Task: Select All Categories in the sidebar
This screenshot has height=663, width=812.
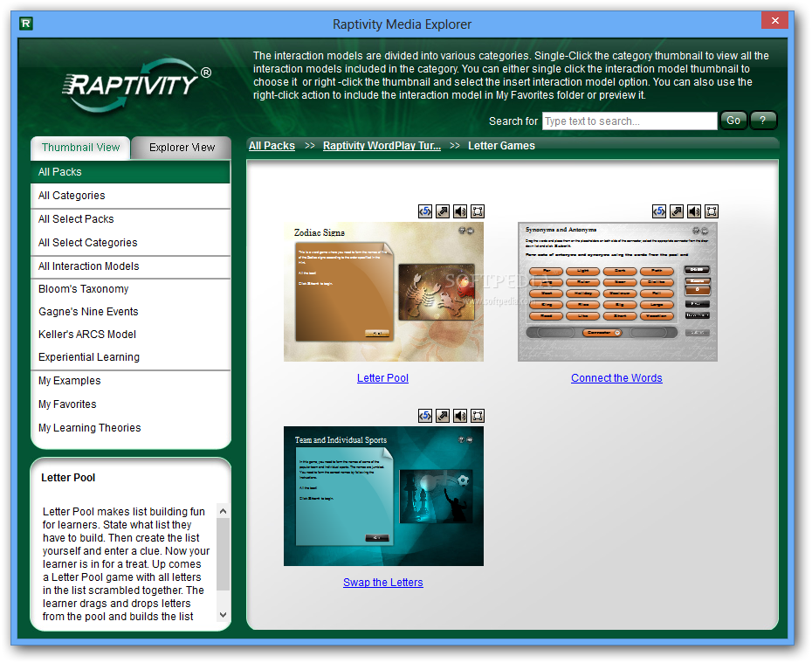Action: pyautogui.click(x=130, y=196)
